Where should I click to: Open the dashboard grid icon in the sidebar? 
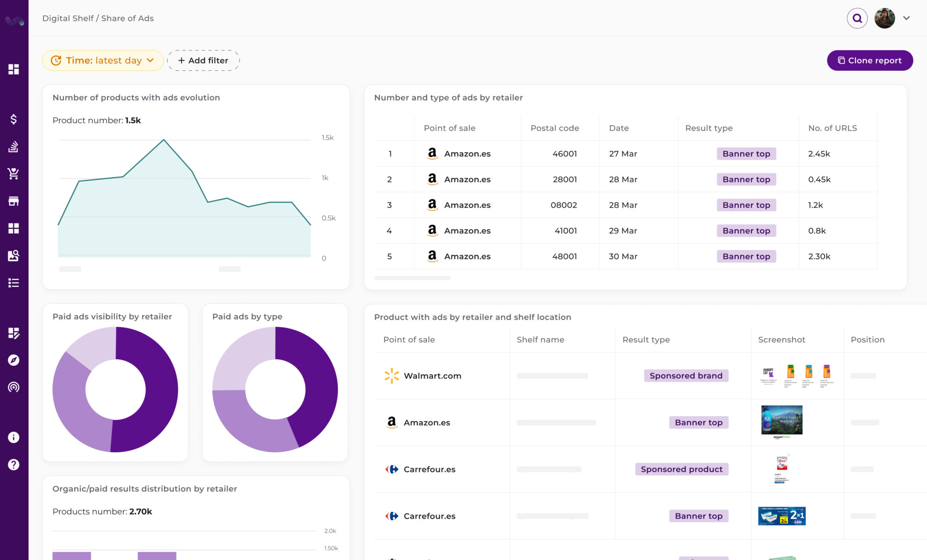click(14, 69)
